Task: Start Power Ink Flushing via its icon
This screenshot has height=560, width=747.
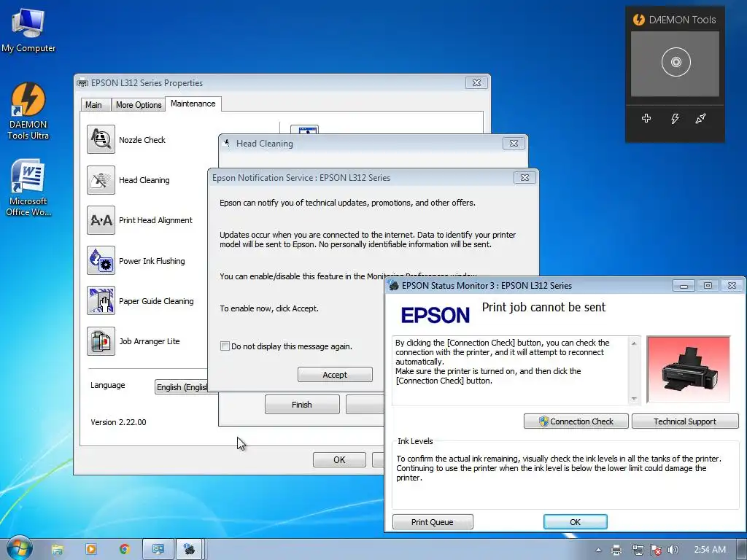Action: point(101,260)
